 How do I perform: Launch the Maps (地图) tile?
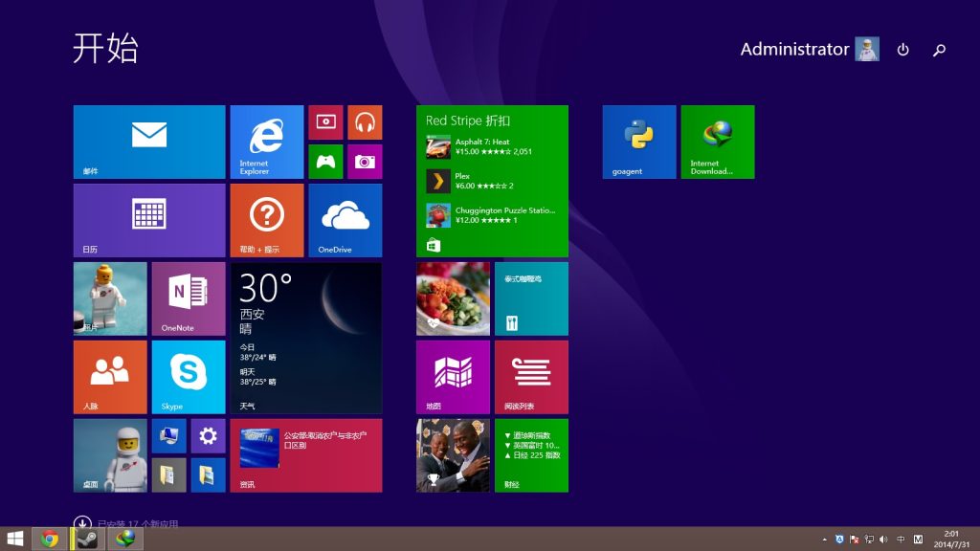tap(453, 377)
